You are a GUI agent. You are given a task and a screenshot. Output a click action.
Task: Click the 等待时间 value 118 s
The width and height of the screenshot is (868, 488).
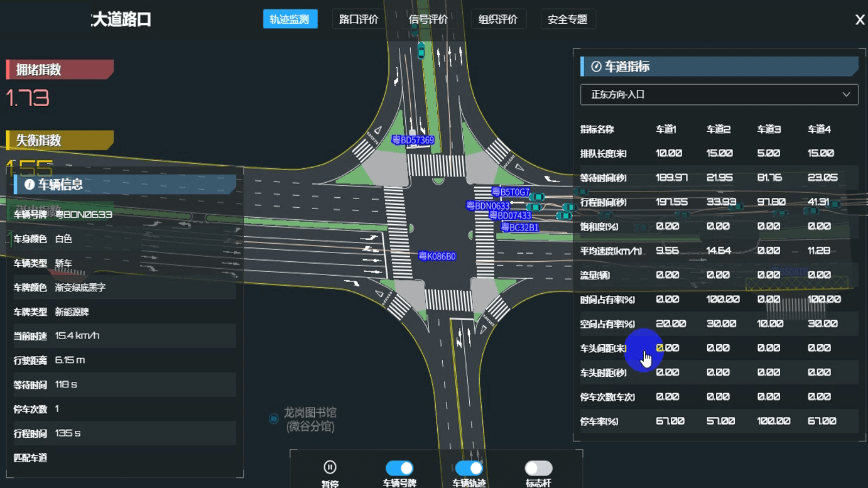click(x=66, y=384)
